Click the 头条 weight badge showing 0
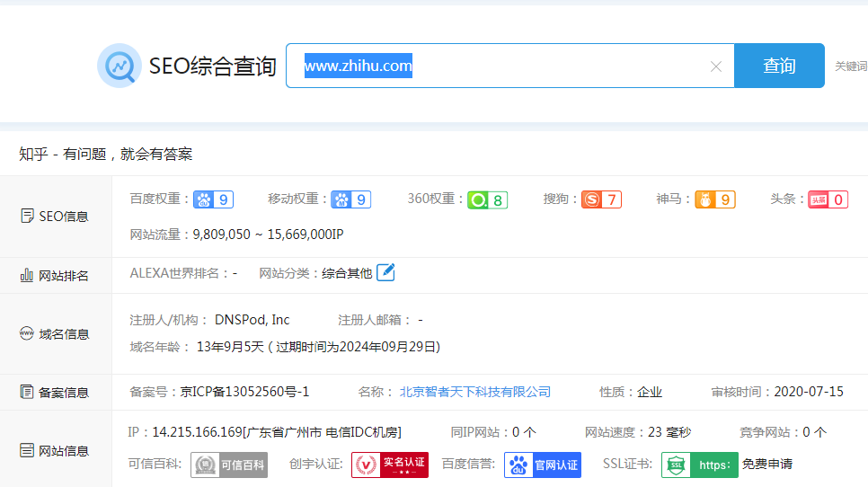This screenshot has height=487, width=868. (x=828, y=199)
